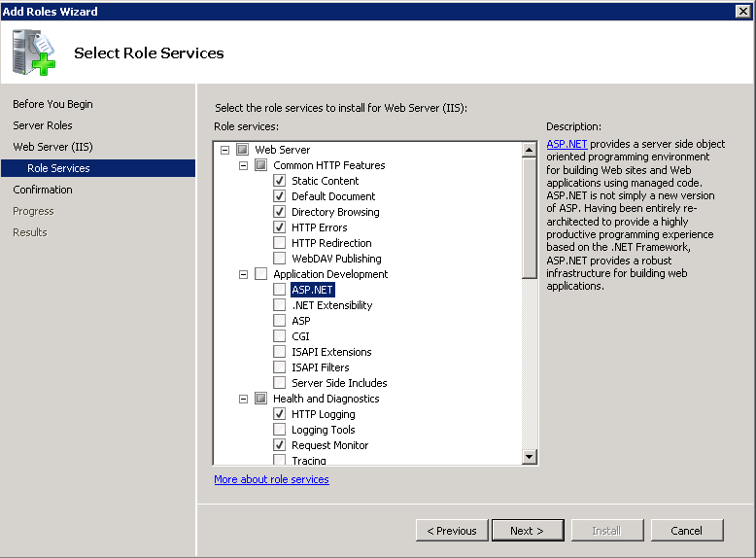
Task: Select the Application Development label
Action: point(330,274)
